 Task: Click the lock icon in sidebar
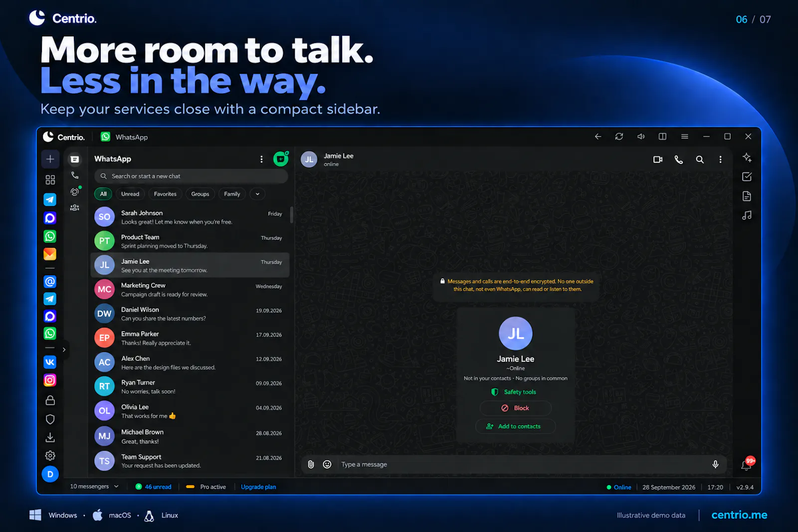click(50, 400)
